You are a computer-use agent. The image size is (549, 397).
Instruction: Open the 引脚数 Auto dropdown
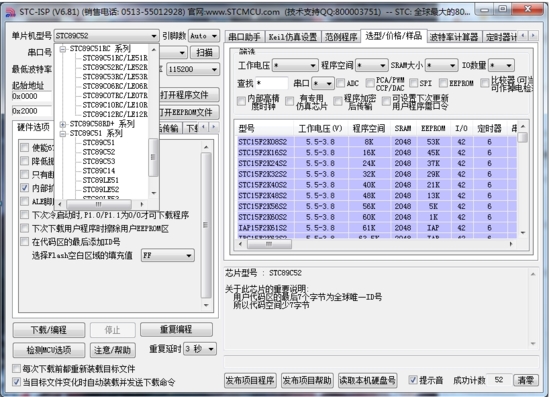[204, 36]
